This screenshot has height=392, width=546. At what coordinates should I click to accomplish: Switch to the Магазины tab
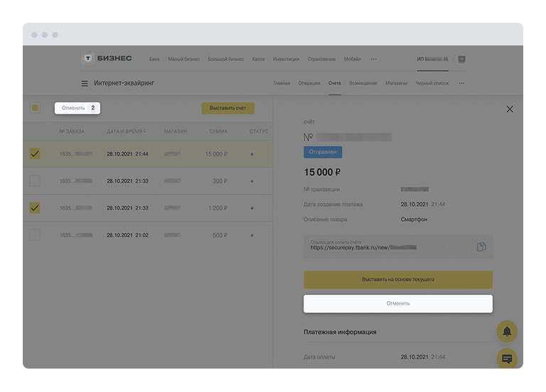(x=396, y=83)
